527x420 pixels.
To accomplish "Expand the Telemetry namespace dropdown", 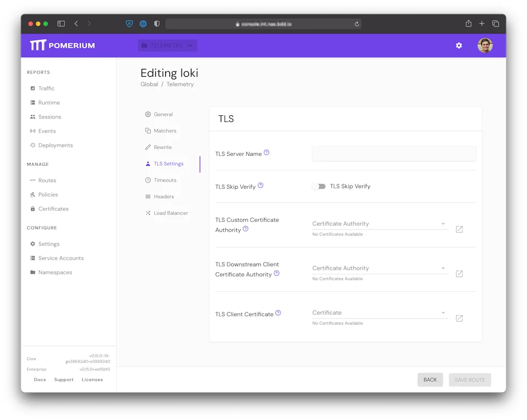I will point(167,45).
